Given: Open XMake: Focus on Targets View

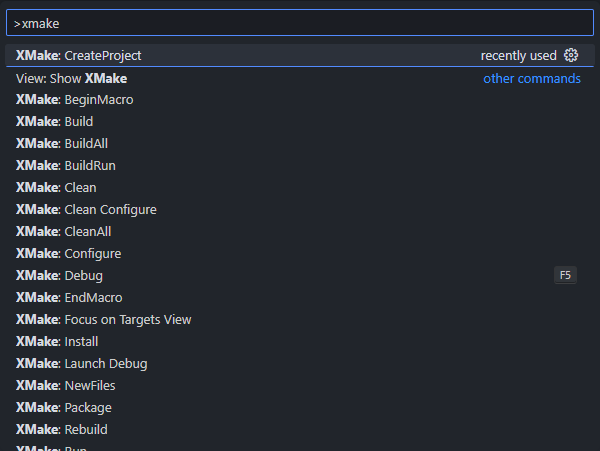Looking at the screenshot, I should click(104, 320).
